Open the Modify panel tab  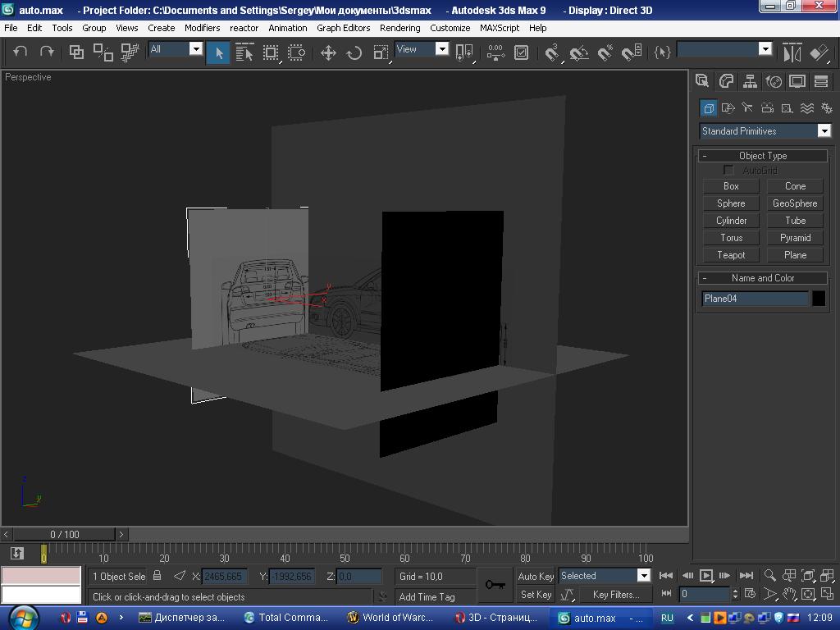tap(726, 81)
